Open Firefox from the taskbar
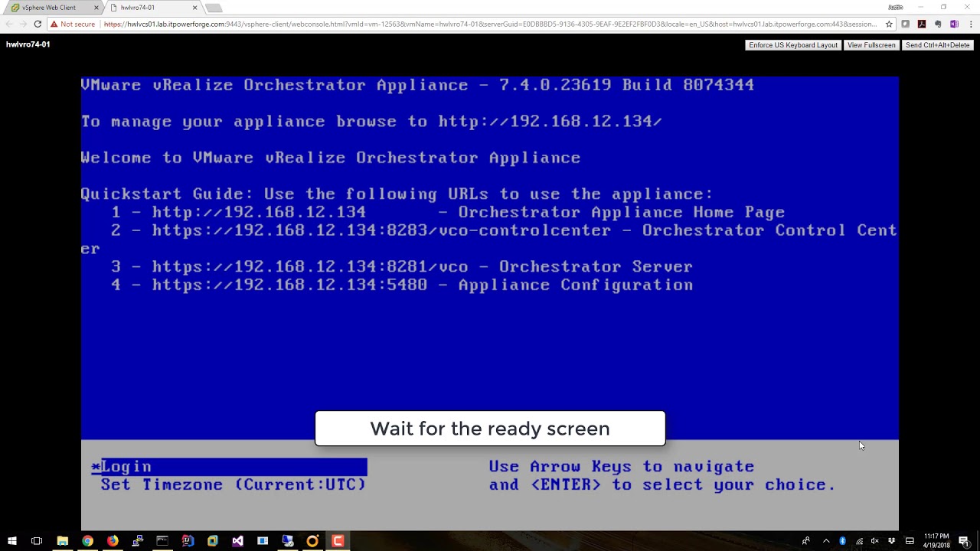 (x=113, y=541)
